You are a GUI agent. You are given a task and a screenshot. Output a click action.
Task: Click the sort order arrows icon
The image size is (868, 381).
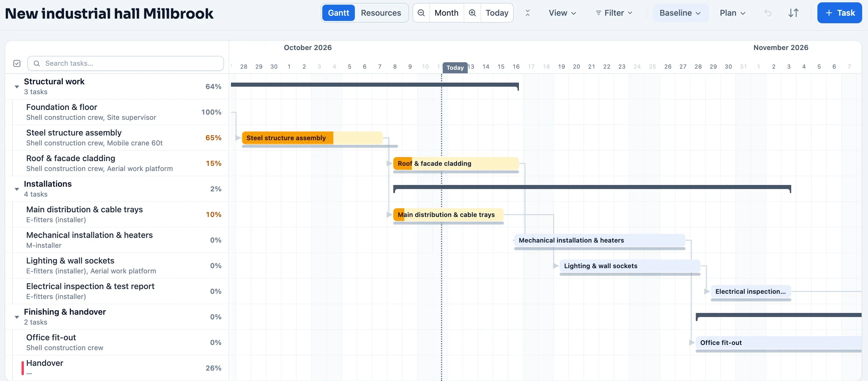click(794, 13)
